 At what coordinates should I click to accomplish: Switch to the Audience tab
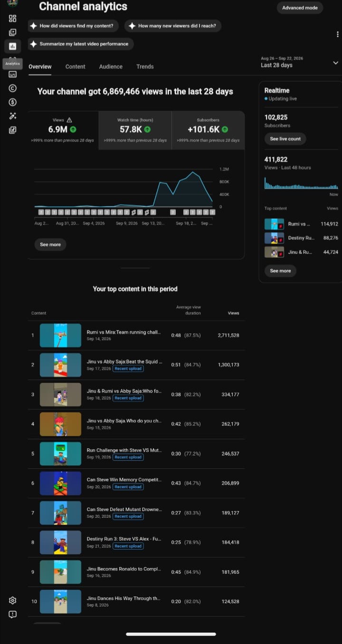click(111, 66)
